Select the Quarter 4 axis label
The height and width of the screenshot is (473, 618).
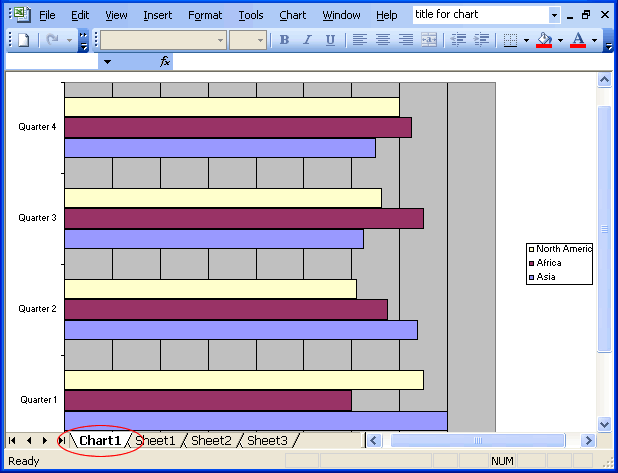(37, 127)
